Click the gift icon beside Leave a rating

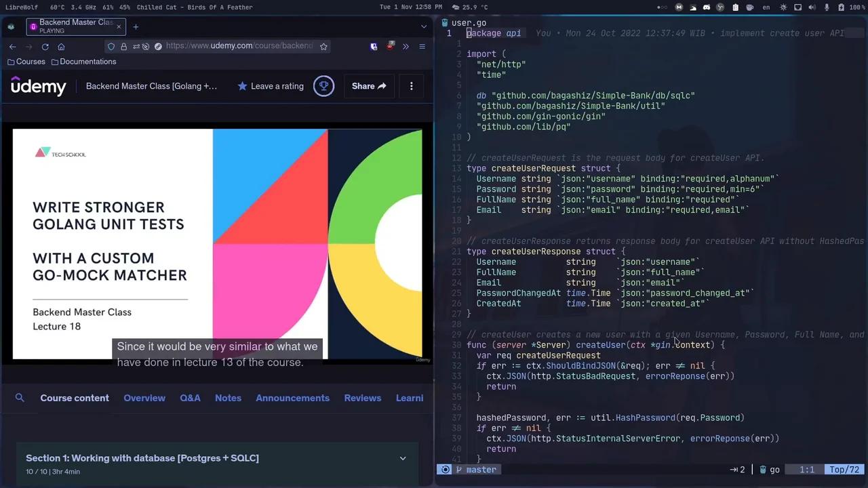coord(323,85)
